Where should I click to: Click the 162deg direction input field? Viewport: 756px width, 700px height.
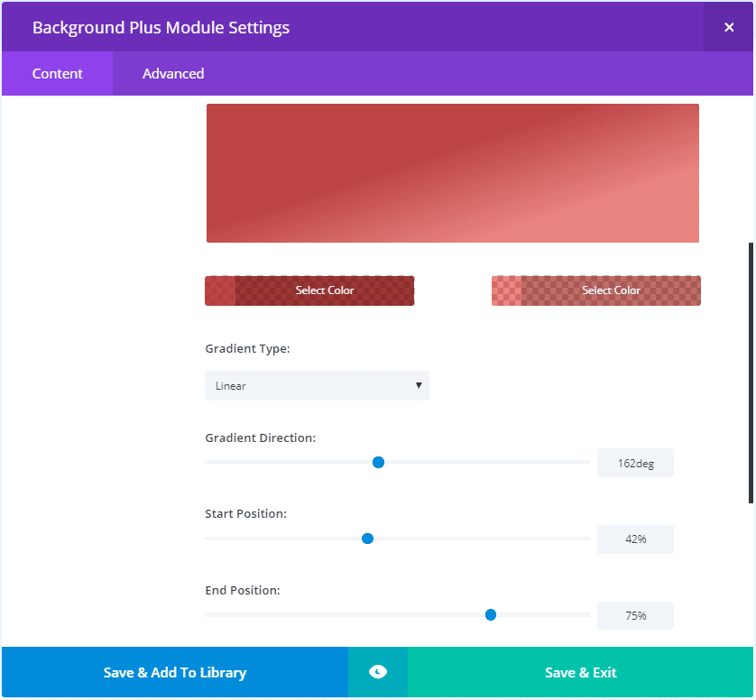tap(635, 463)
